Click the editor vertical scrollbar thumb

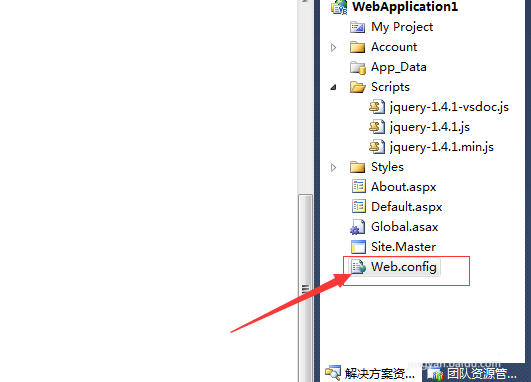tap(305, 288)
